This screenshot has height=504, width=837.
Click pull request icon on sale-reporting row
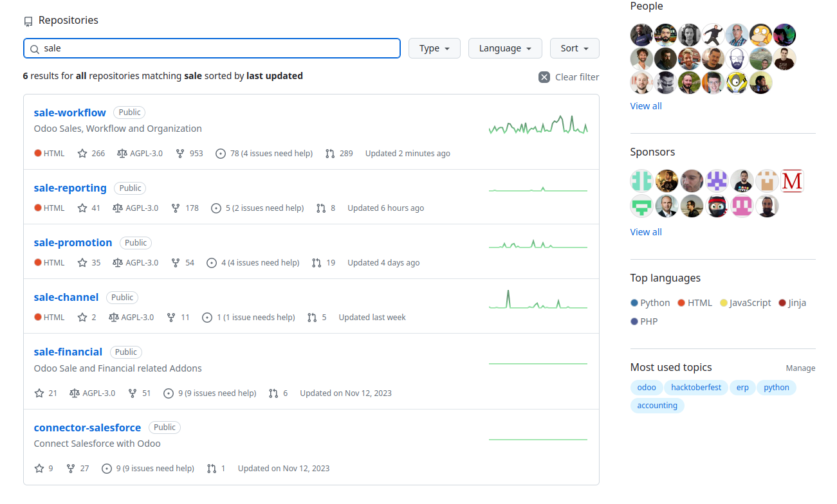coord(321,208)
